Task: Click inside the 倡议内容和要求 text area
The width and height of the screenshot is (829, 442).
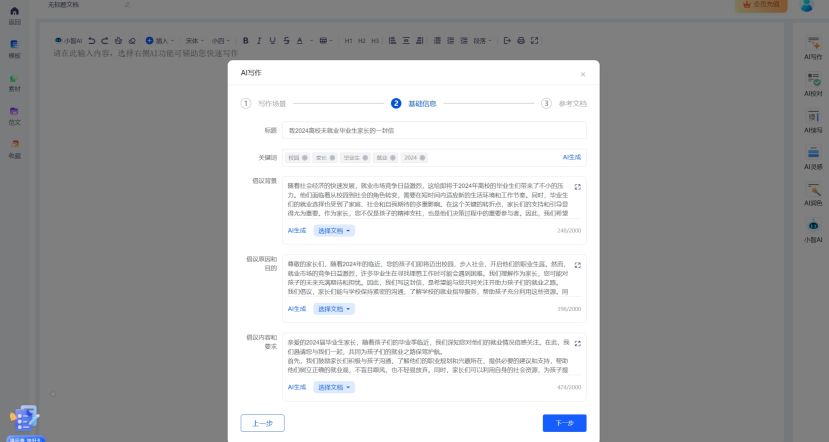Action: pyautogui.click(x=428, y=356)
